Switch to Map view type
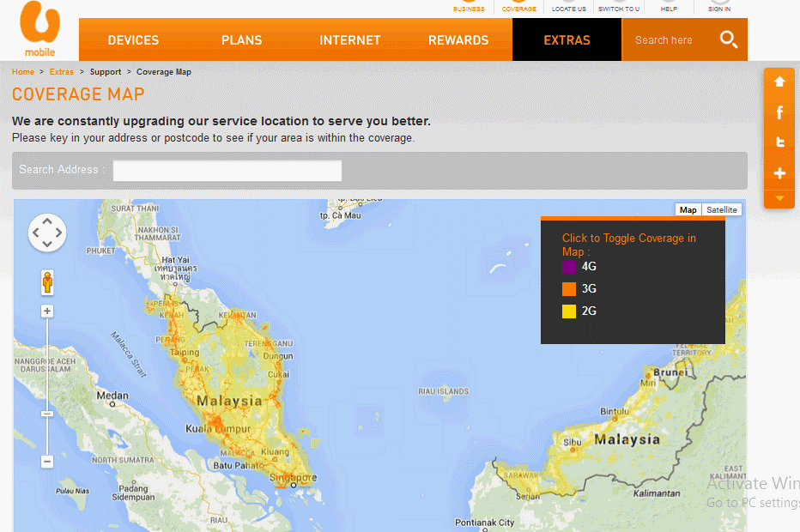Image resolution: width=800 pixels, height=532 pixels. coord(688,209)
